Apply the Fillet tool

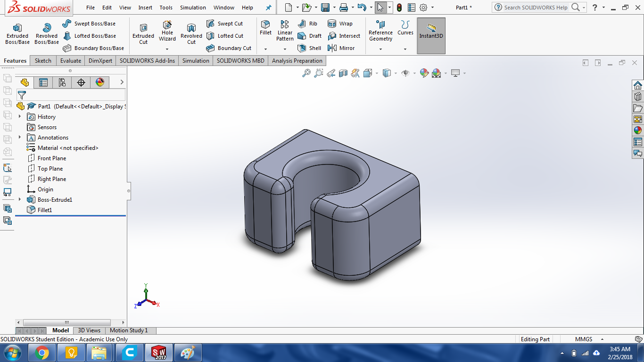click(265, 28)
